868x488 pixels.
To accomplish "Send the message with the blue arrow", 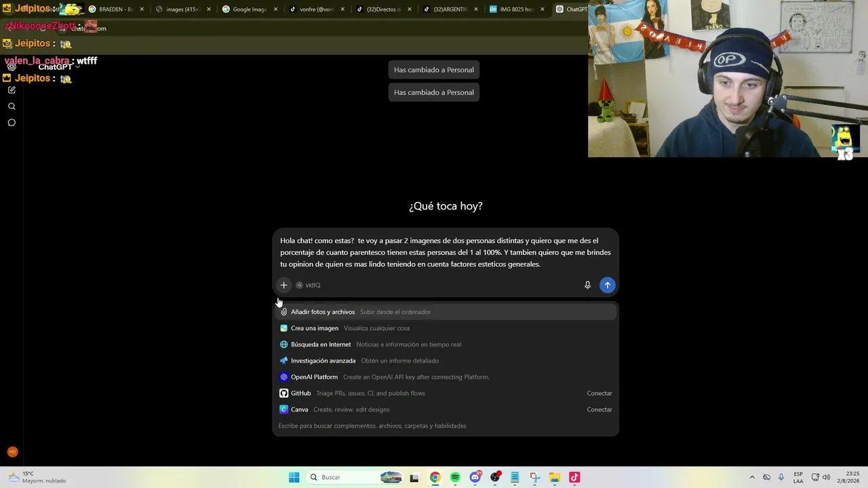I will coord(607,285).
